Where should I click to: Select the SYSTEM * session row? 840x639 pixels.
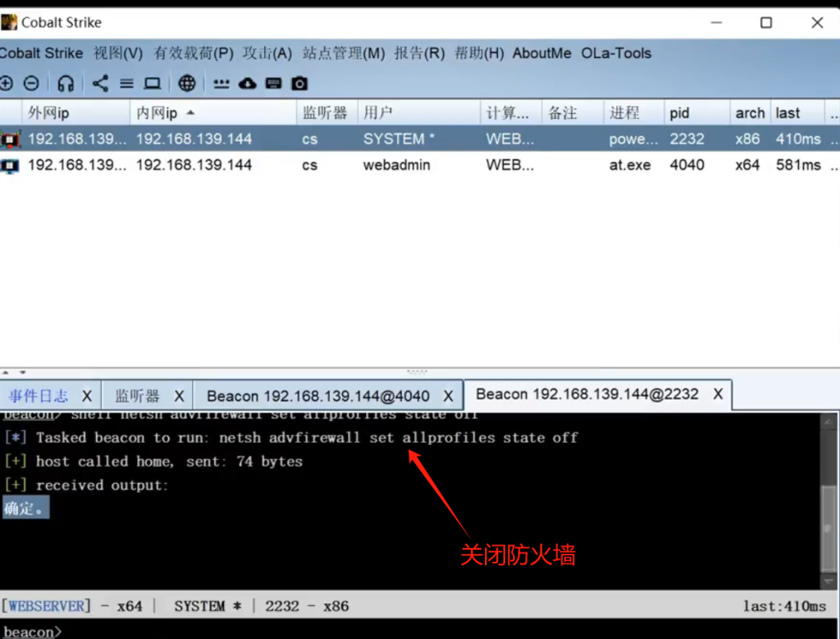click(420, 139)
